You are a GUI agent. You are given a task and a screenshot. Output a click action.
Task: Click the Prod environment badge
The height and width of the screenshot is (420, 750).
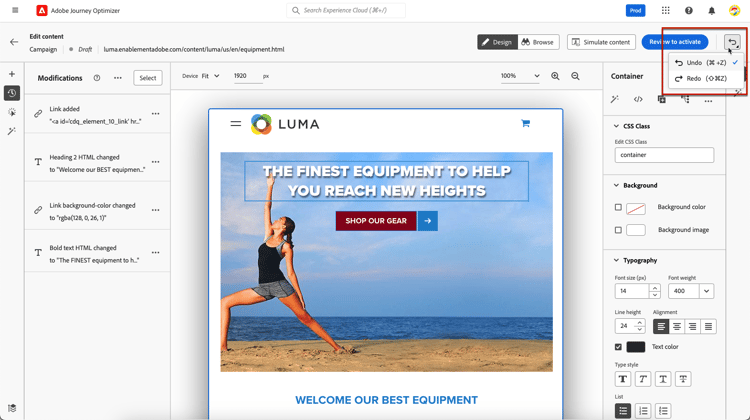[x=635, y=11]
